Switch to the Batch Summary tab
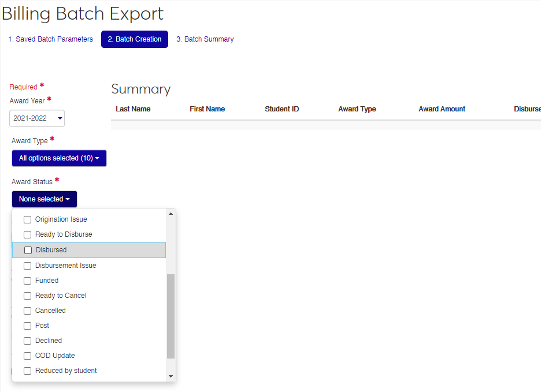The image size is (541, 392). [x=205, y=39]
